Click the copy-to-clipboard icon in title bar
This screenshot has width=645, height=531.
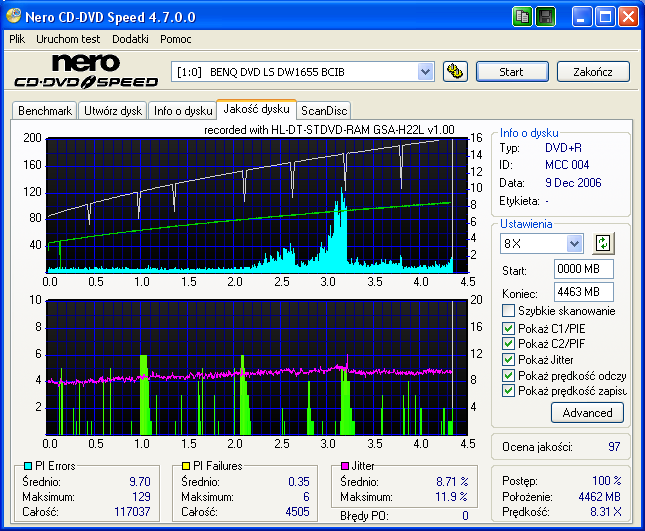(523, 17)
